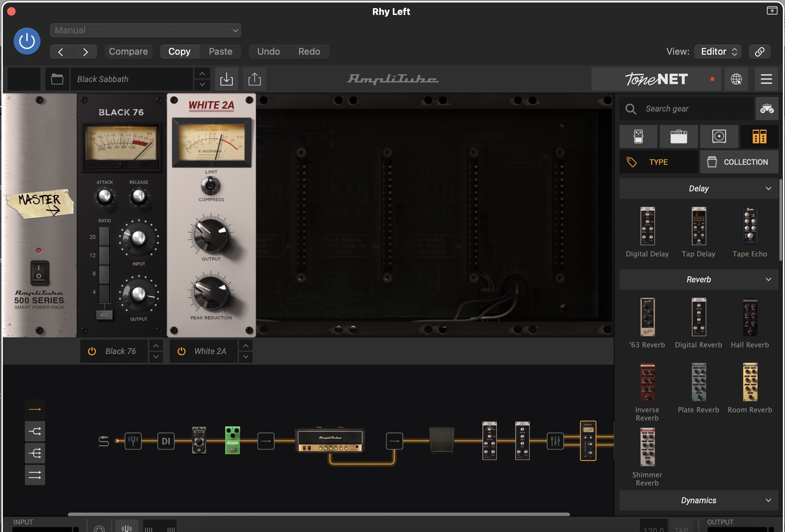Open Black 76 slot model up chevron
This screenshot has height=532, width=785.
[156, 346]
